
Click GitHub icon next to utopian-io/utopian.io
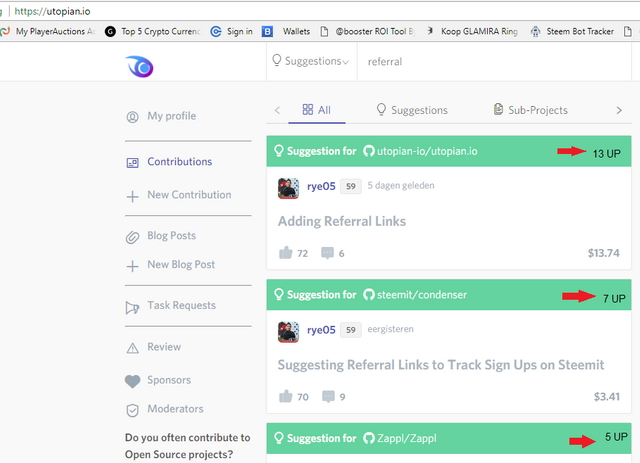pyautogui.click(x=369, y=151)
